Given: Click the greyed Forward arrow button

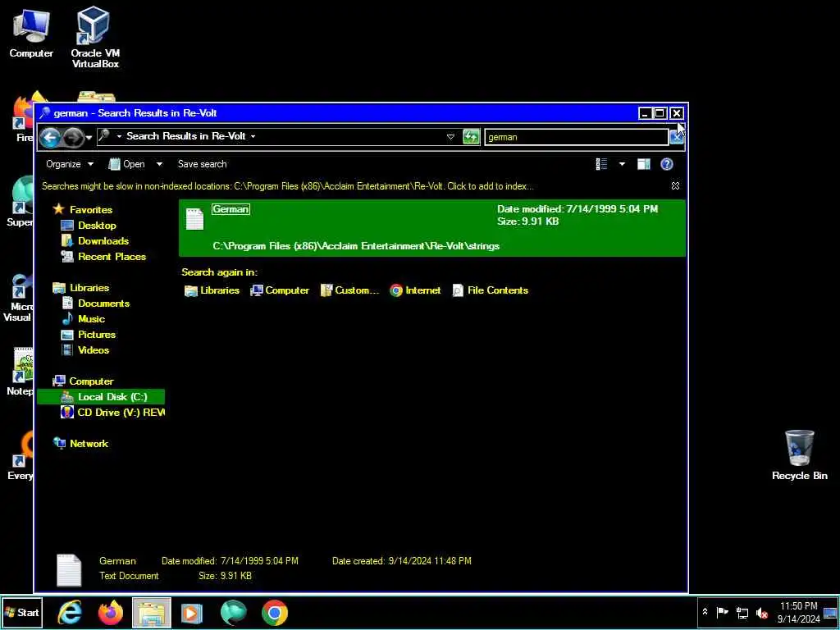Looking at the screenshot, I should click(73, 138).
